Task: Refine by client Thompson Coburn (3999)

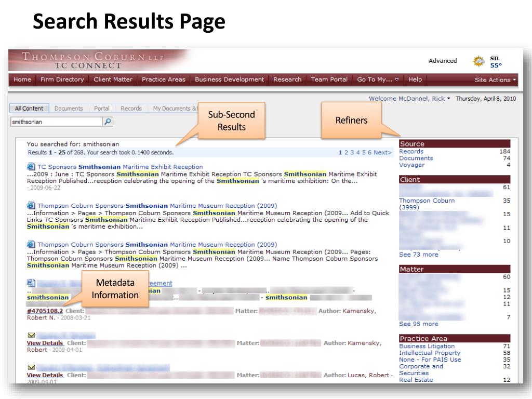Action: tap(427, 204)
